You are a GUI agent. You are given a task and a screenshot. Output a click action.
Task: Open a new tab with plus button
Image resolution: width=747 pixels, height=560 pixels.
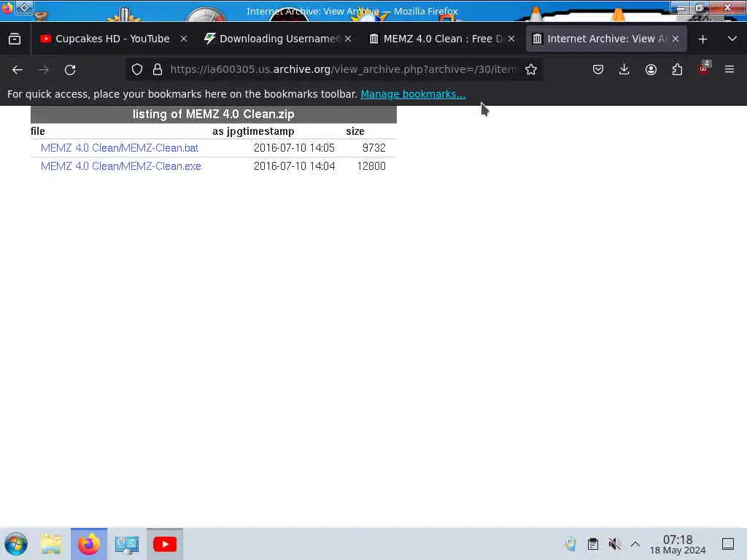click(x=703, y=39)
